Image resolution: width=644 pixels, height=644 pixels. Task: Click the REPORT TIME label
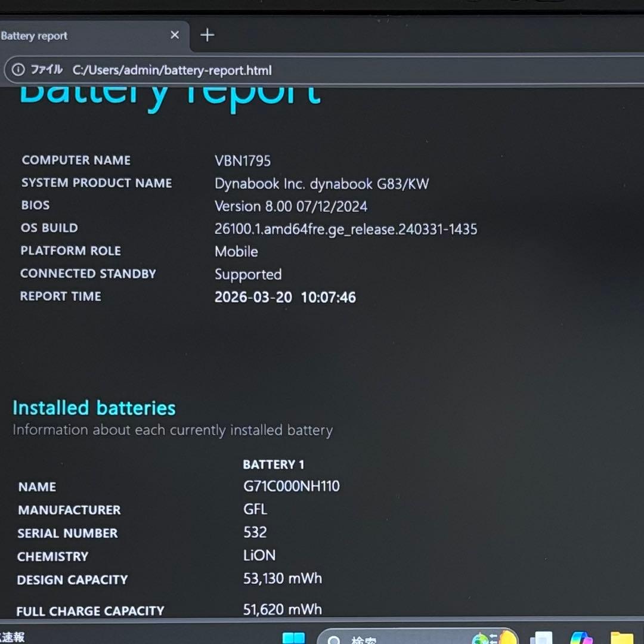60,296
